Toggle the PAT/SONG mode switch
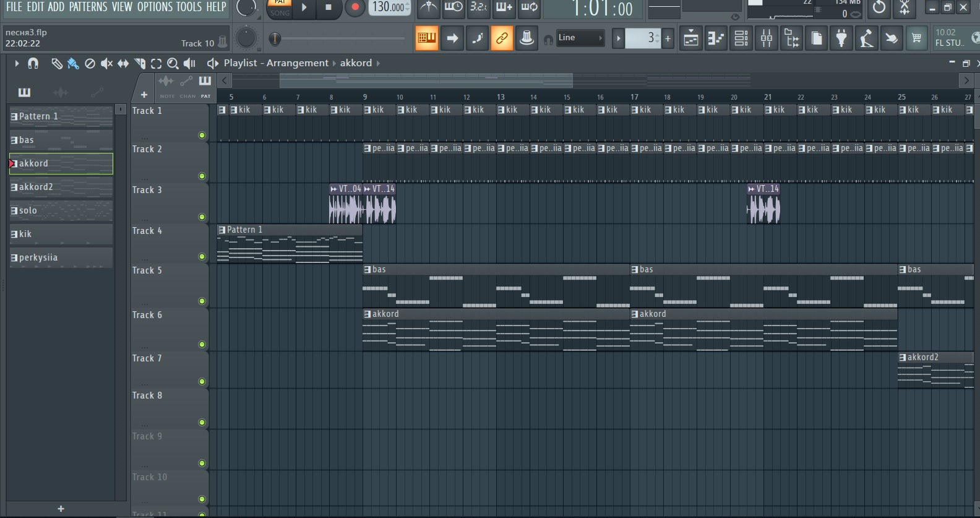The height and width of the screenshot is (518, 980). [x=280, y=7]
